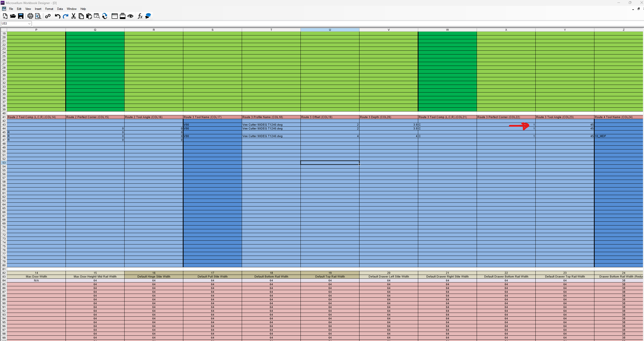The image size is (644, 341).
Task: Click the dark blue cell in column S, row 60
Action: [212, 189]
